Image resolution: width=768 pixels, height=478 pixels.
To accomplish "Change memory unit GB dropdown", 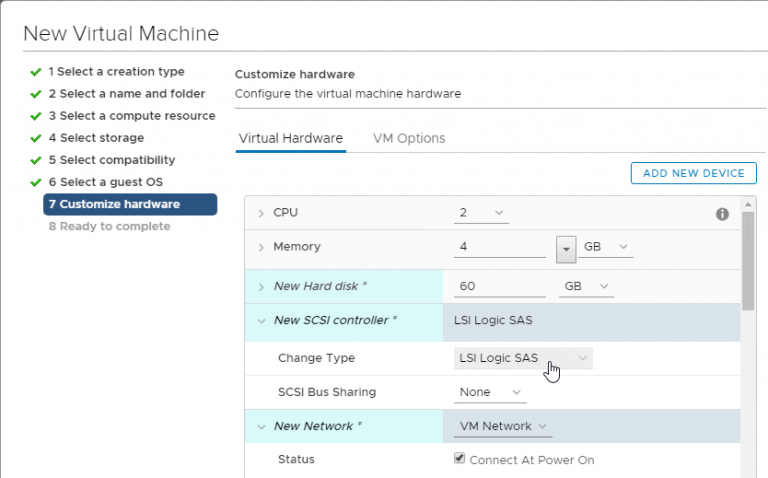I will pyautogui.click(x=607, y=247).
